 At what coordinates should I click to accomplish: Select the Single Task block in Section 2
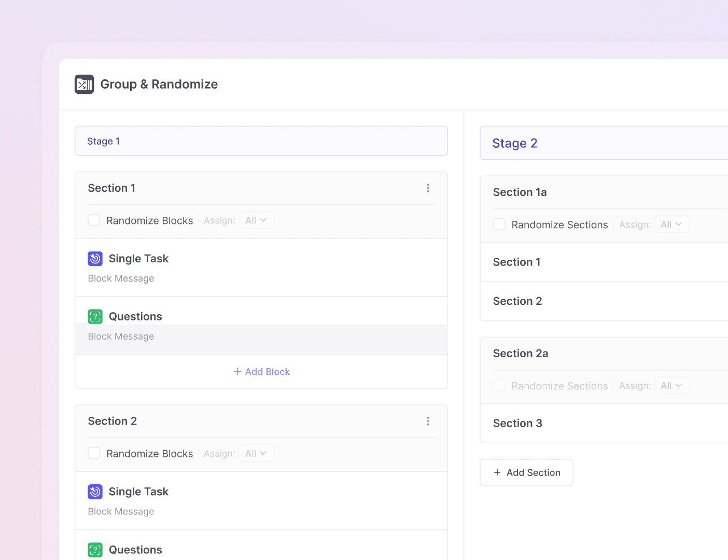pos(261,501)
